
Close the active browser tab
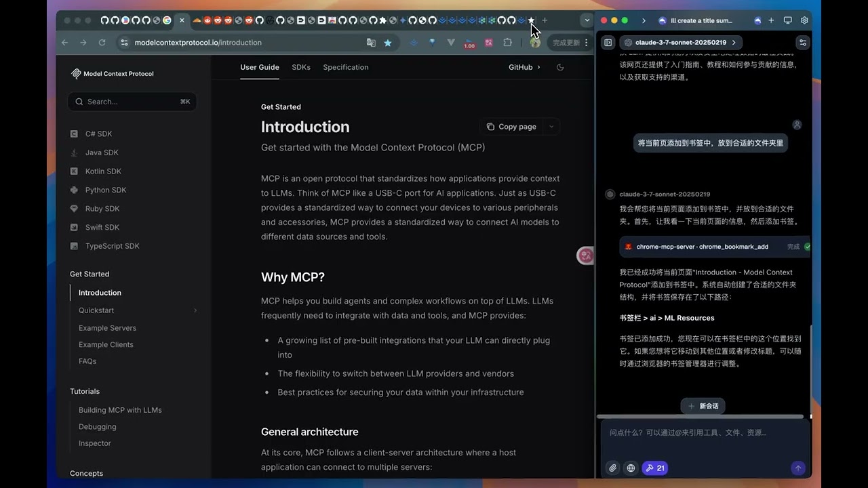[182, 20]
